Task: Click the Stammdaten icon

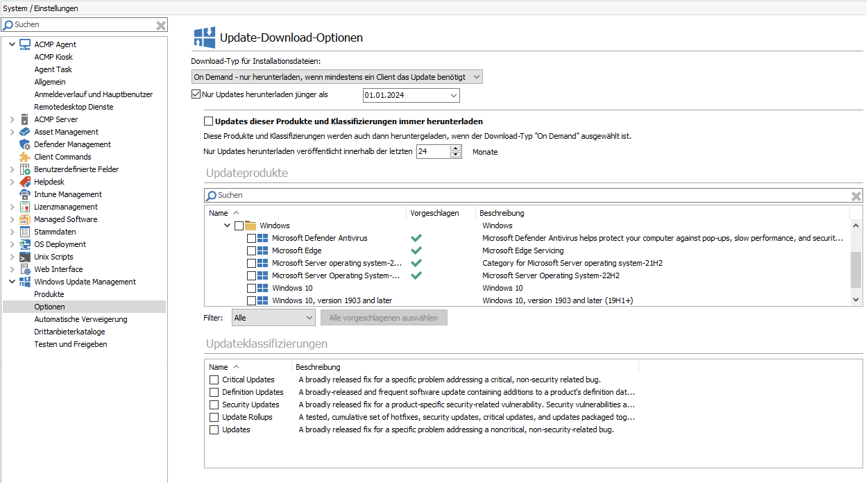Action: [x=25, y=232]
